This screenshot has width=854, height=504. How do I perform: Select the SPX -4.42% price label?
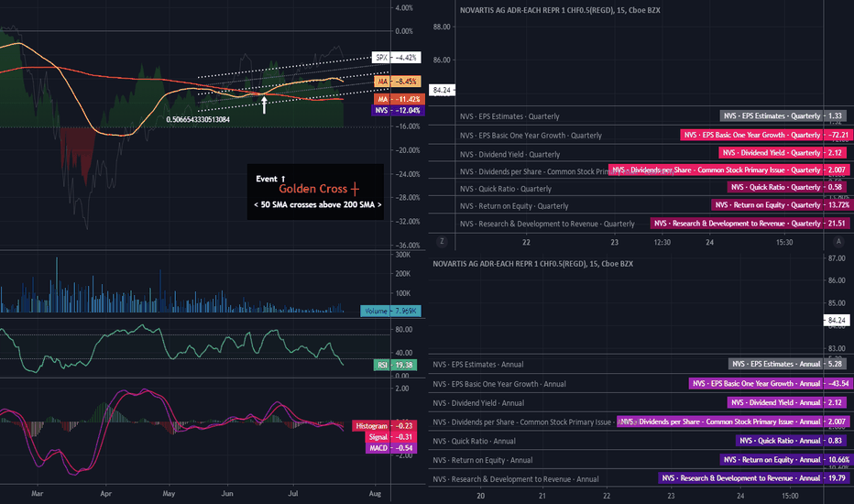click(396, 57)
